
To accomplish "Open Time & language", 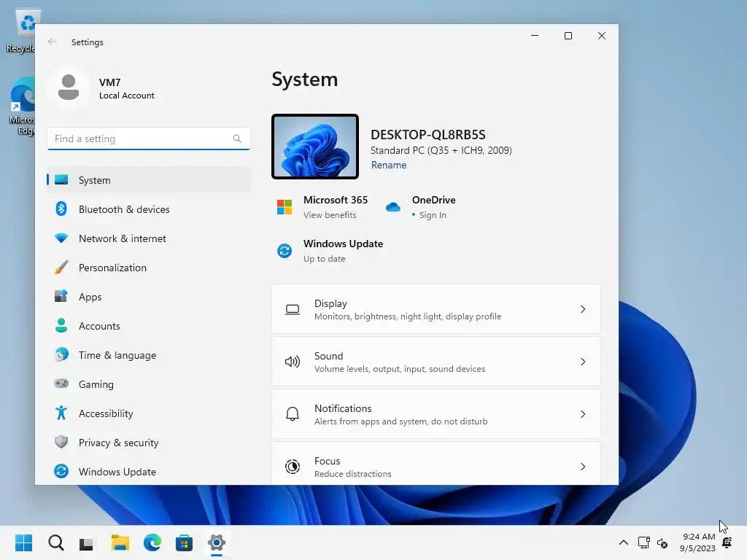I will [x=149, y=355].
